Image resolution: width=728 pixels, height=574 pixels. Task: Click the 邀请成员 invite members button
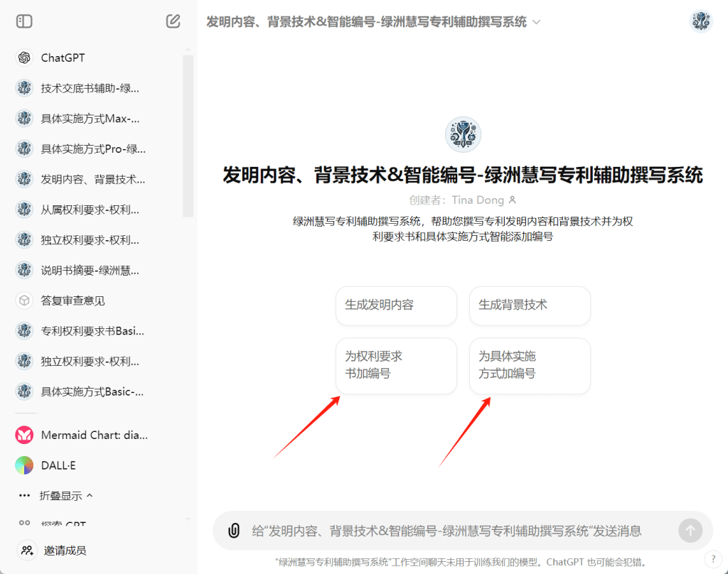[x=65, y=550]
